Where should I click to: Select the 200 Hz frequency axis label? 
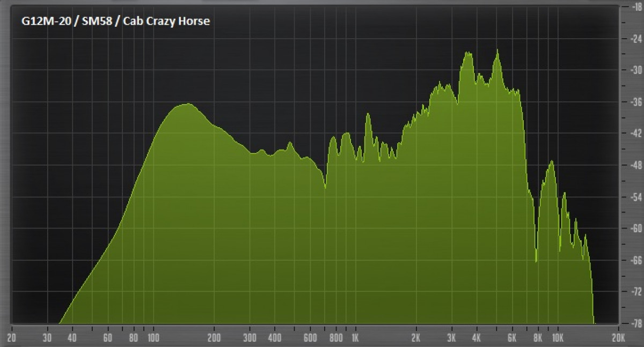tap(214, 338)
